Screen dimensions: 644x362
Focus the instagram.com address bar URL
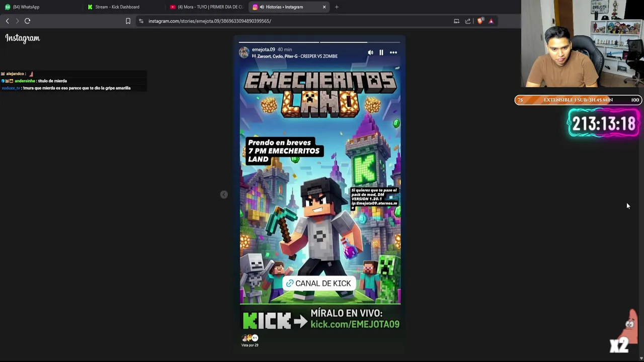tap(210, 21)
